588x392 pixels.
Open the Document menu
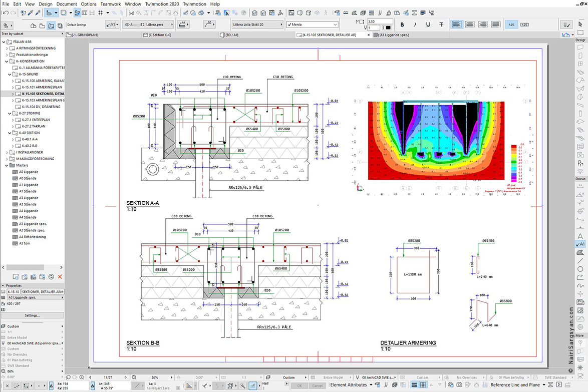(67, 4)
